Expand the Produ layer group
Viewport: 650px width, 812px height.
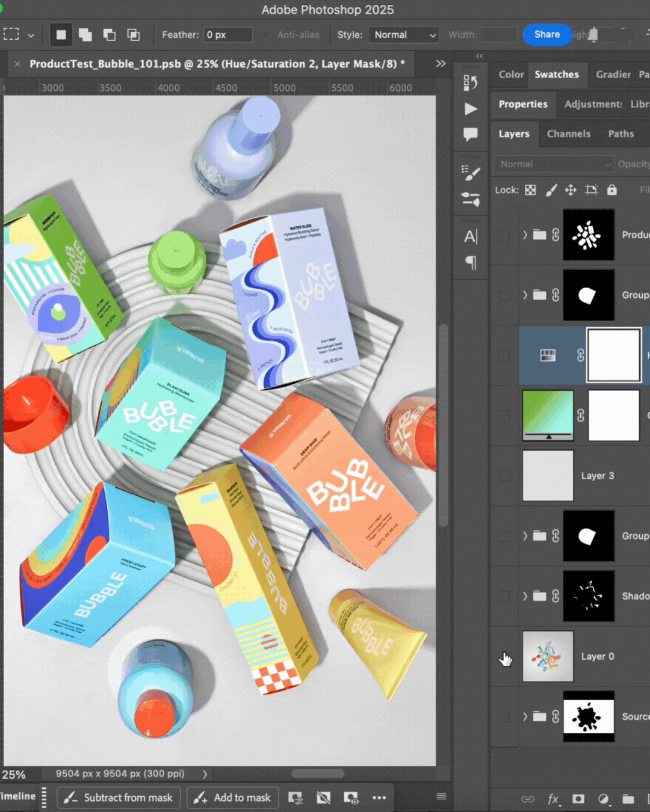click(x=525, y=235)
